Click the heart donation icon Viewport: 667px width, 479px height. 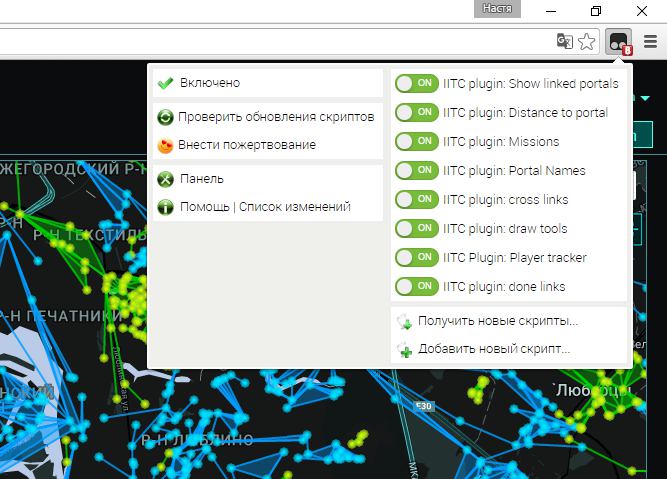tap(165, 145)
